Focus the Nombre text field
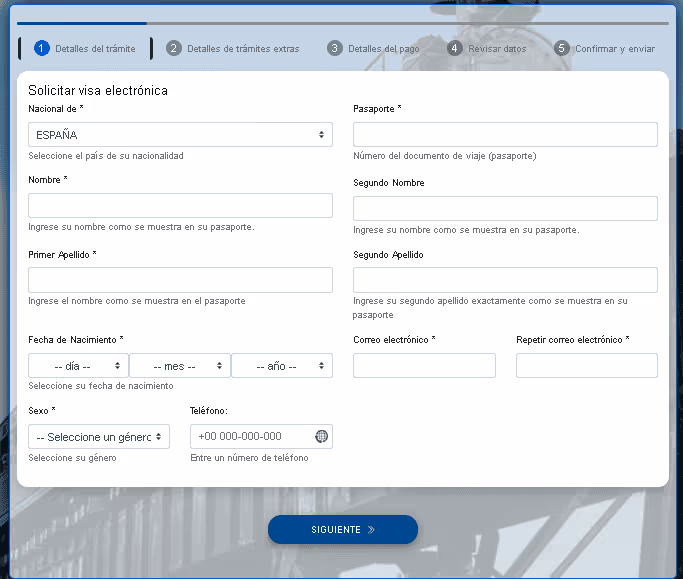The image size is (683, 579). pyautogui.click(x=180, y=206)
